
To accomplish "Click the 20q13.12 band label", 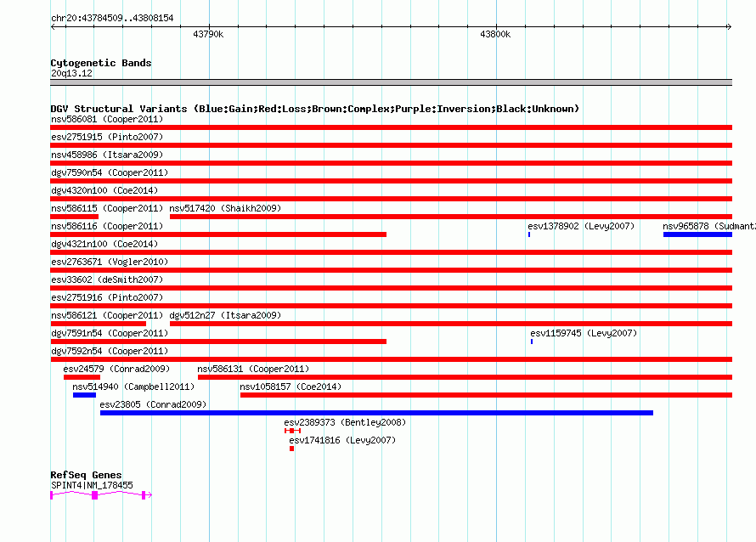I will (71, 73).
